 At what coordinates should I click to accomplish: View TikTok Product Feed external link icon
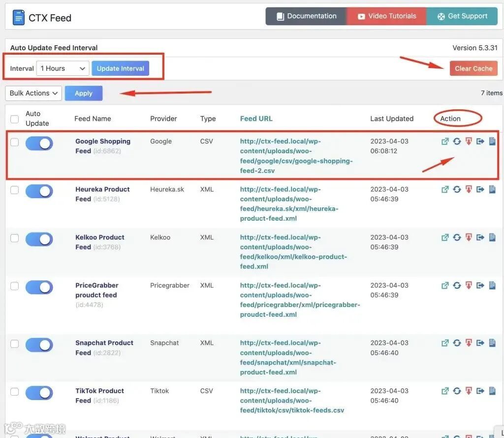click(445, 391)
